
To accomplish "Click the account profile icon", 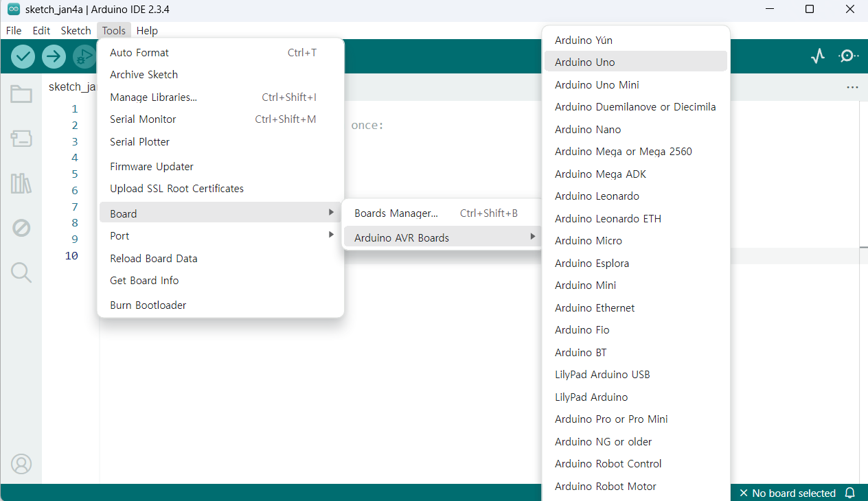I will point(21,464).
